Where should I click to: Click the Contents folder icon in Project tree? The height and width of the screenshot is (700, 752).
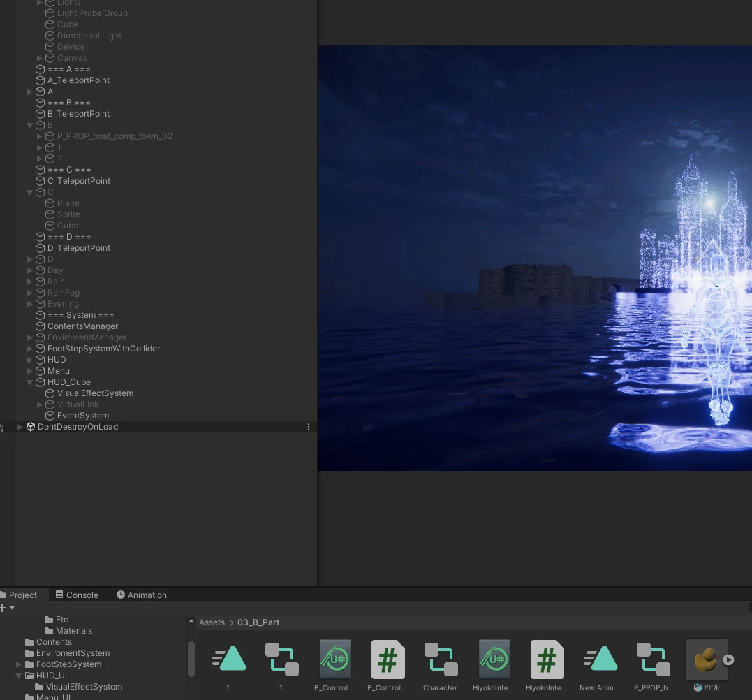(29, 642)
